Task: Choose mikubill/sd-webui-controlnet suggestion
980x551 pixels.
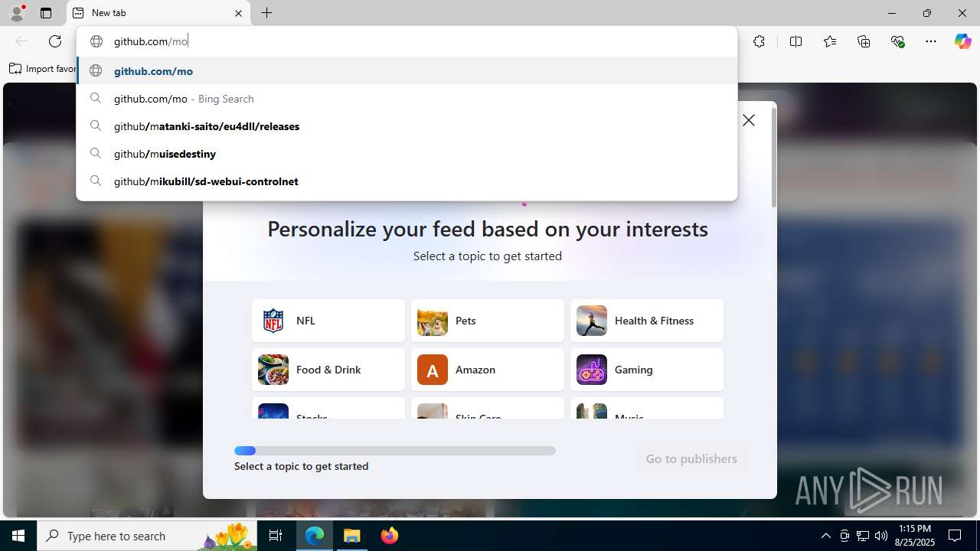Action: click(407, 181)
